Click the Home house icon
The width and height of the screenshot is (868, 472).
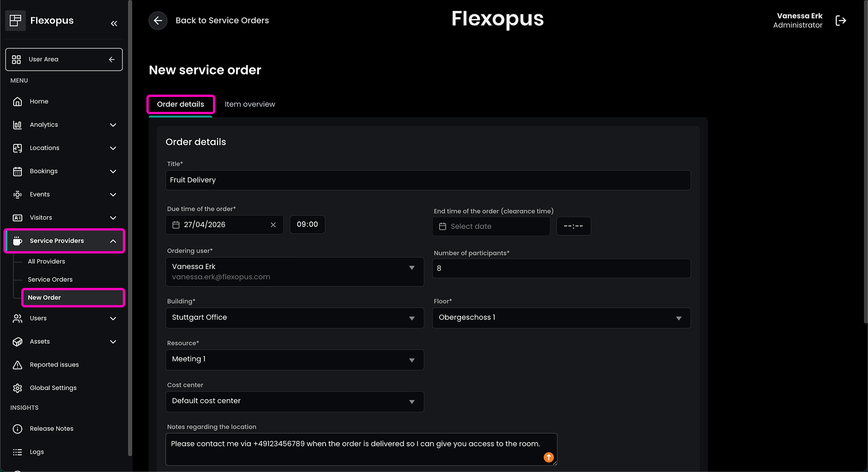[x=17, y=102]
